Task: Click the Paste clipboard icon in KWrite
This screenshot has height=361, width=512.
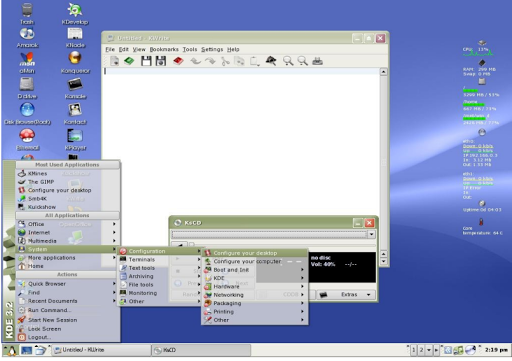Action: (255, 61)
